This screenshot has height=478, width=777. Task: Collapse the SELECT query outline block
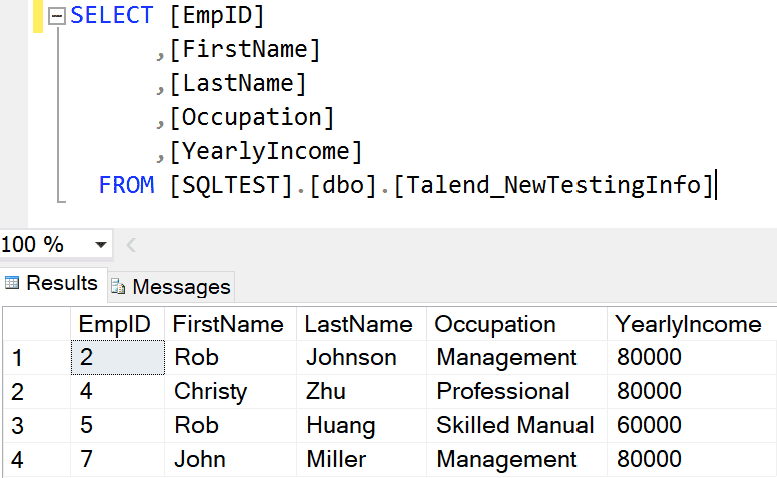[x=56, y=16]
